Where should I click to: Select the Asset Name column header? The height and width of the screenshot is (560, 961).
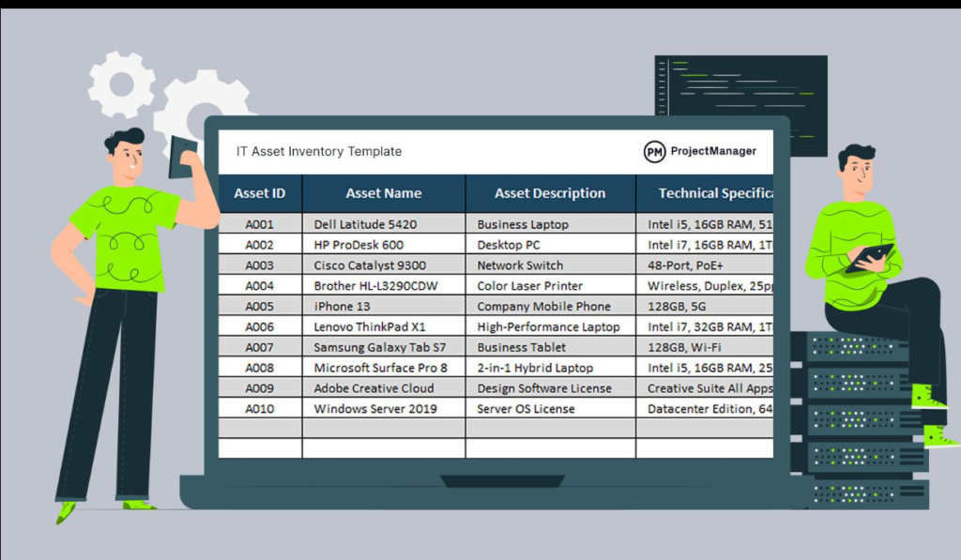pyautogui.click(x=384, y=193)
